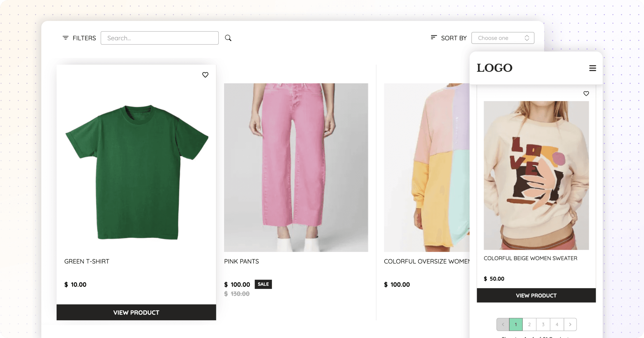Click the previous page chevron in pagination
The width and height of the screenshot is (644, 338).
[x=503, y=324]
